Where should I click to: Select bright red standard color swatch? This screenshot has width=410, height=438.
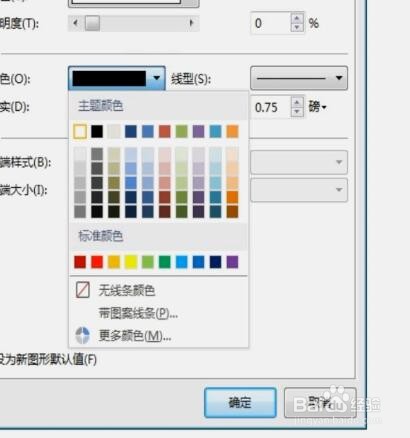click(97, 262)
